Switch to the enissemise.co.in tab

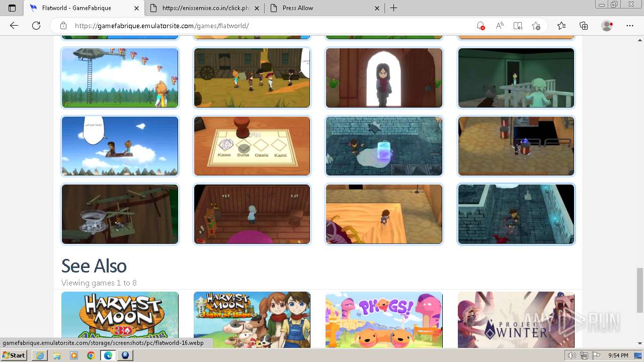pyautogui.click(x=205, y=8)
